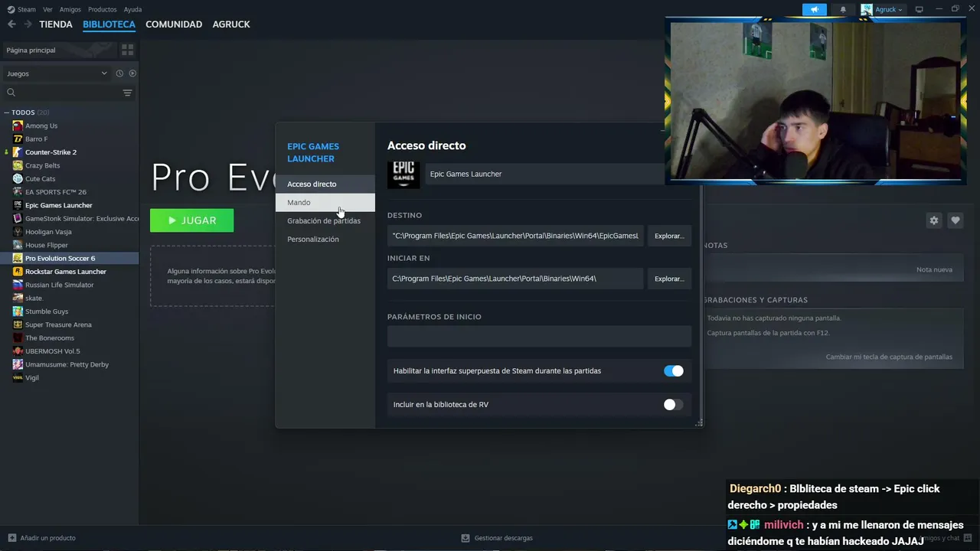The width and height of the screenshot is (980, 551).
Task: Open the AGRUCK profile tab
Action: click(231, 24)
